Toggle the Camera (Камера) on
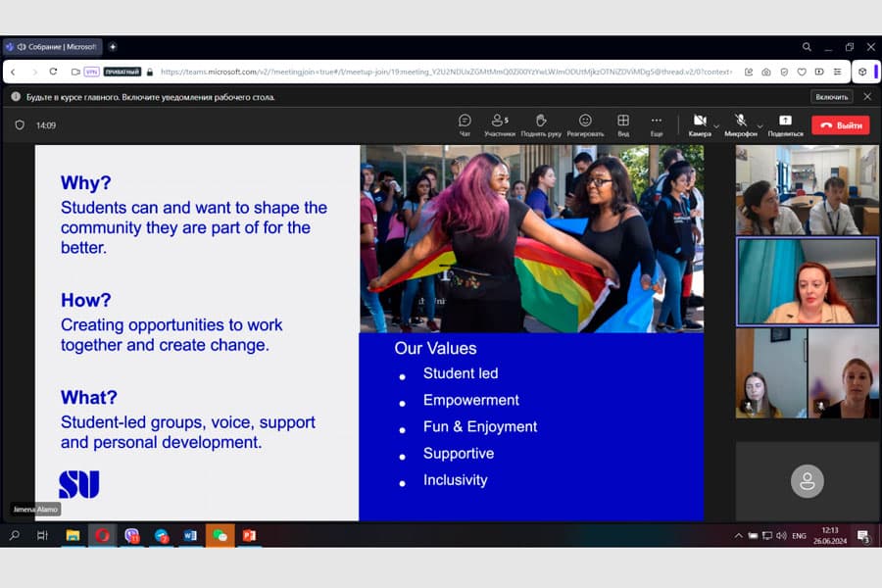Viewport: 882px width, 588px height. coord(700,123)
